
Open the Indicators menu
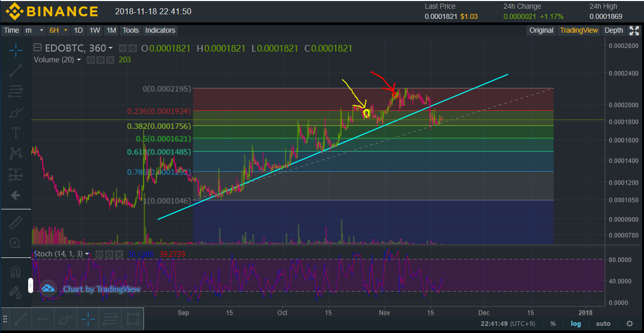coord(160,30)
